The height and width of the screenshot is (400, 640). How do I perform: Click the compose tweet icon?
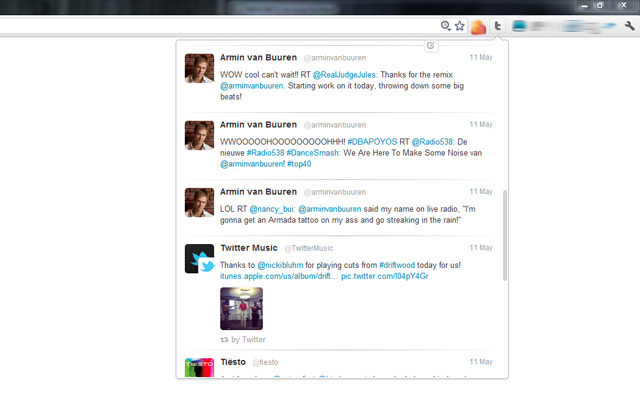431,46
